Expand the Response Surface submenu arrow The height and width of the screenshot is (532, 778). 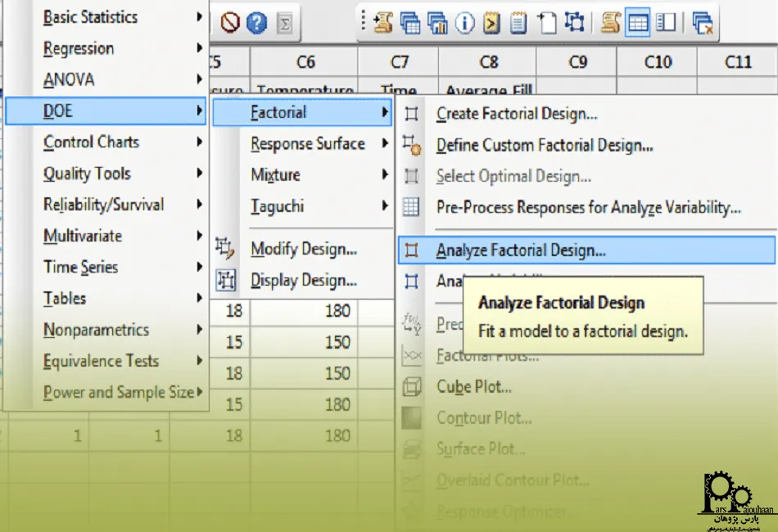[x=385, y=143]
